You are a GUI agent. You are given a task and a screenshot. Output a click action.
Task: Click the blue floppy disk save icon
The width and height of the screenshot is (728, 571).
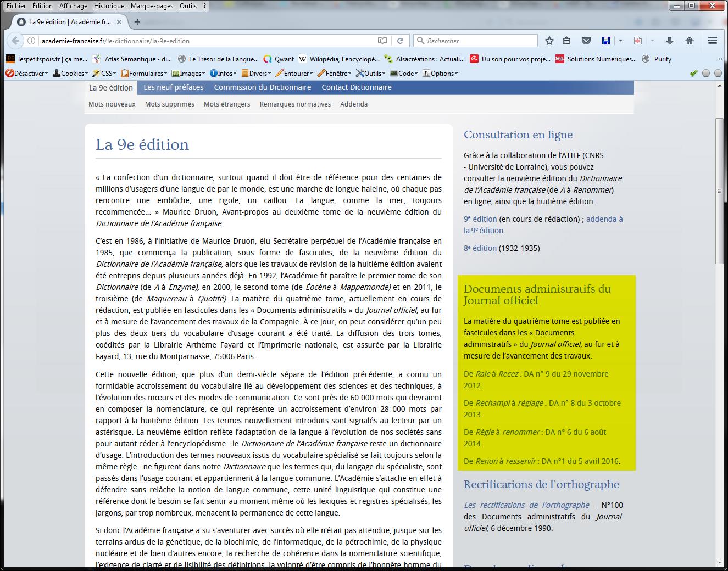606,41
